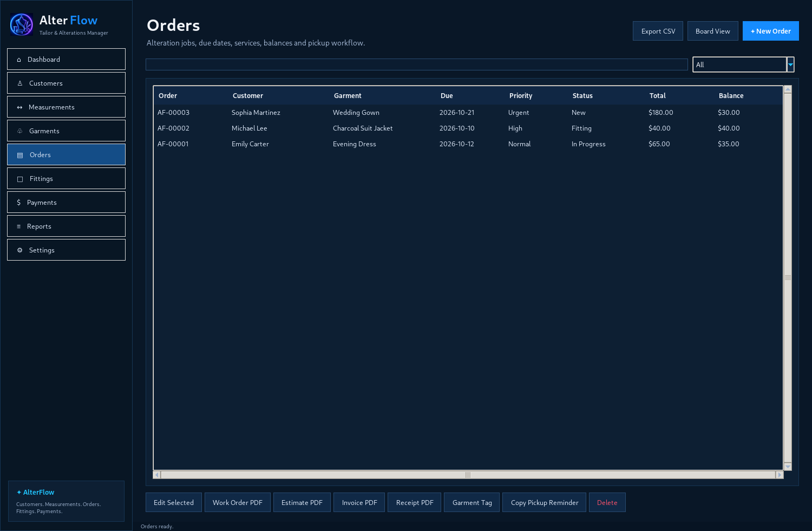
Task: Select Emily Carter's order
Action: click(x=468, y=144)
